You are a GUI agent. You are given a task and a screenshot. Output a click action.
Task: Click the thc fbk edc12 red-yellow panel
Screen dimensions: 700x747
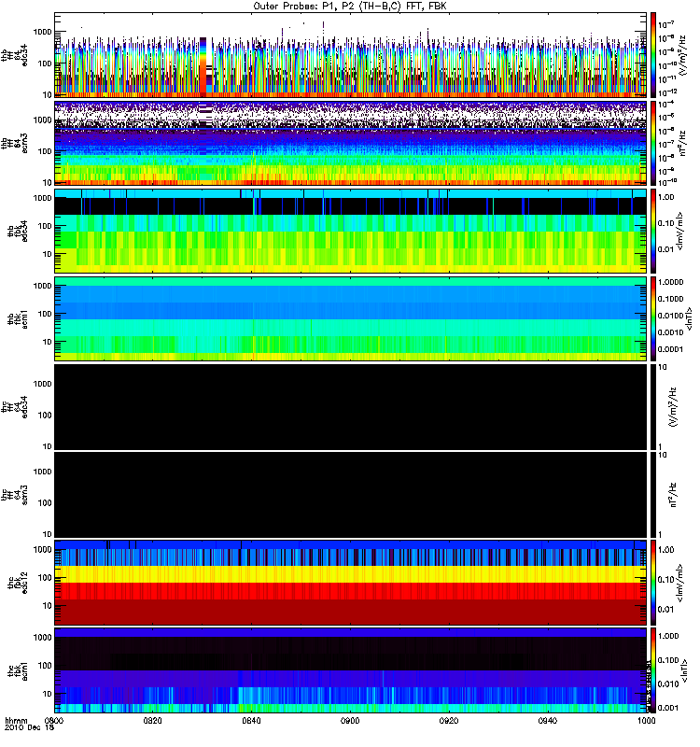click(351, 582)
